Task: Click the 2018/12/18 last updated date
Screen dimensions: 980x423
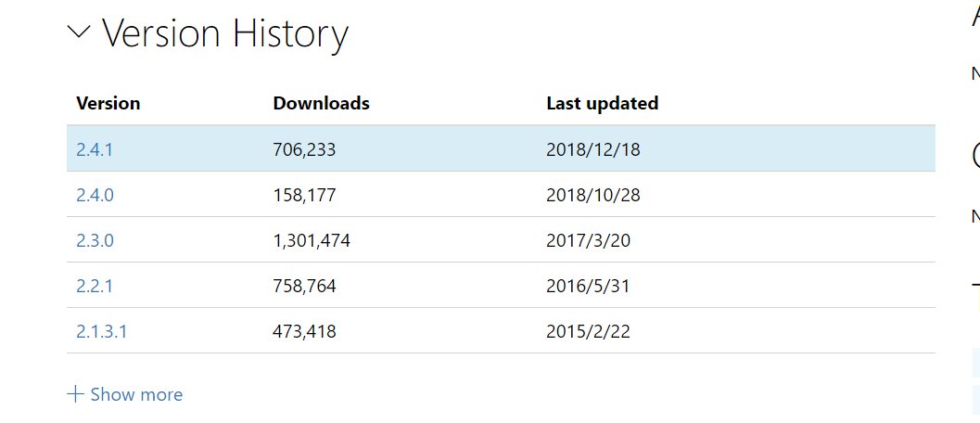Action: [593, 149]
